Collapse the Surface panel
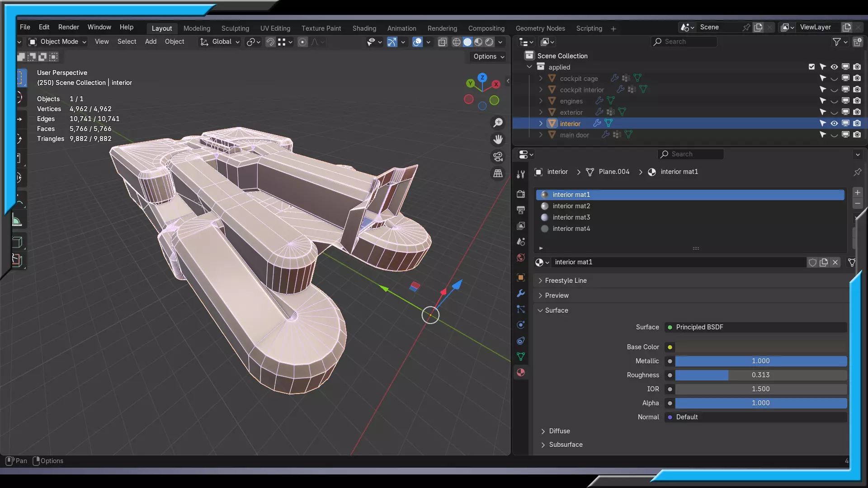Image resolution: width=868 pixels, height=488 pixels. coord(540,310)
